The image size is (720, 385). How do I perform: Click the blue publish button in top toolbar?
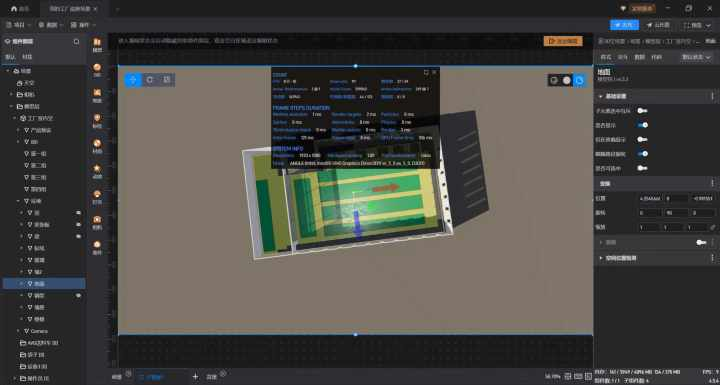624,25
